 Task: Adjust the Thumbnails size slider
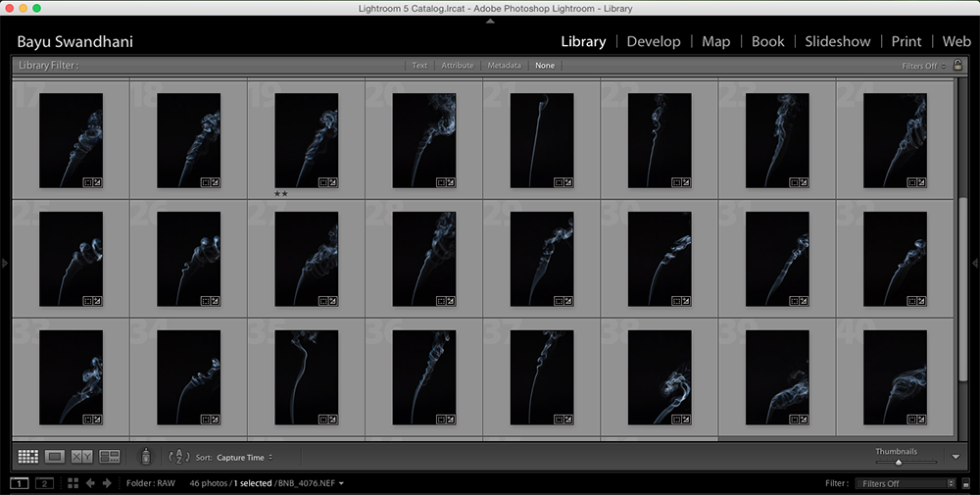pos(899,462)
